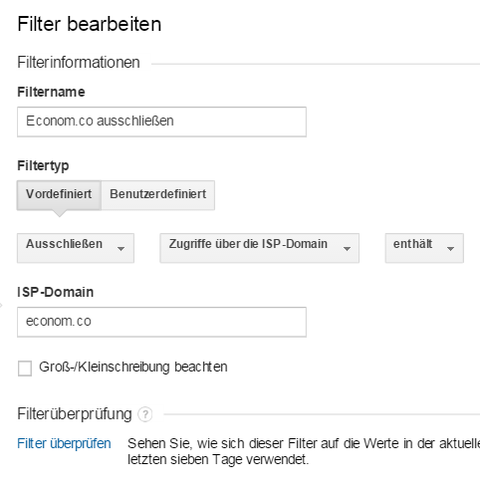Screen dimensions: 480x496
Task: Switch to the Benutzerdefiniert tab
Action: click(158, 195)
